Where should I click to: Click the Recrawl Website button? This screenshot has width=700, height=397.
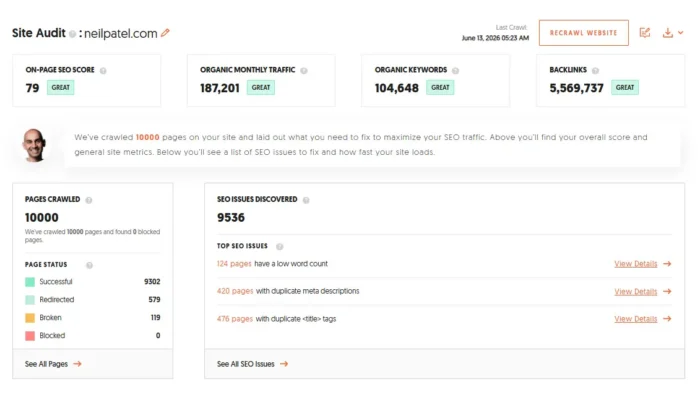pyautogui.click(x=583, y=33)
